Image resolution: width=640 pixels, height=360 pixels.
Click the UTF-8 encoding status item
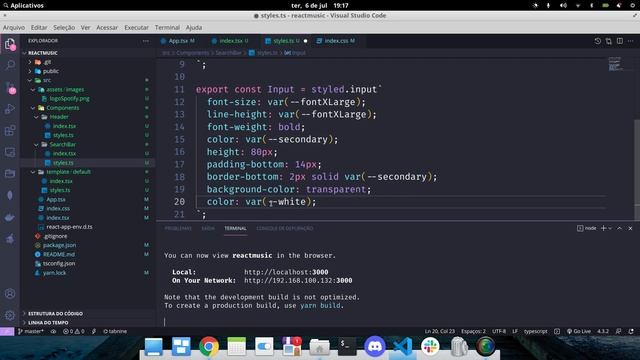coord(499,331)
